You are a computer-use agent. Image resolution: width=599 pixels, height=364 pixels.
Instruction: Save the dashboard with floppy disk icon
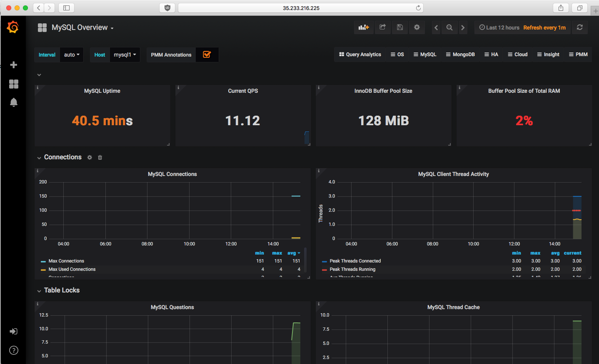pyautogui.click(x=400, y=27)
